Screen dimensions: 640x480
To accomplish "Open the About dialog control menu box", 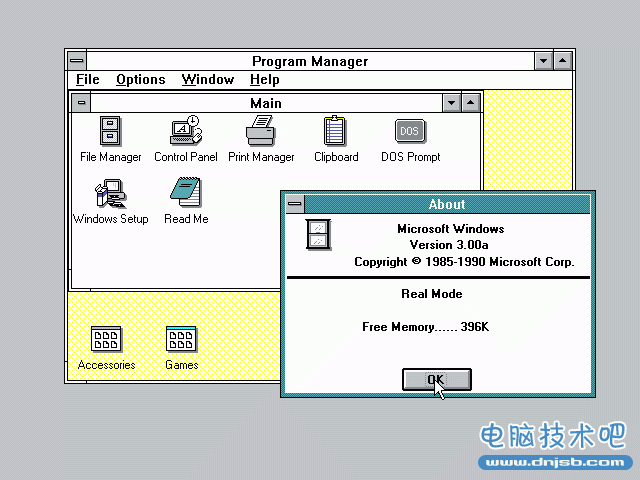I will click(294, 204).
